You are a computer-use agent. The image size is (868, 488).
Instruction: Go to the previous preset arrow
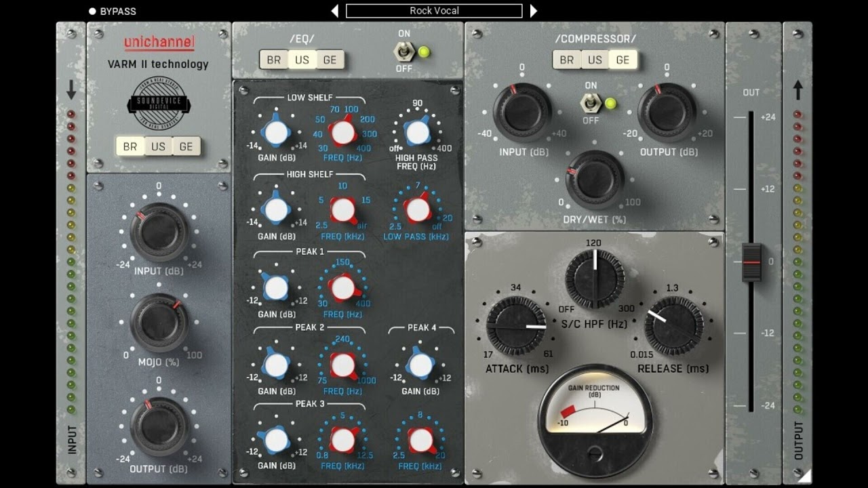334,11
